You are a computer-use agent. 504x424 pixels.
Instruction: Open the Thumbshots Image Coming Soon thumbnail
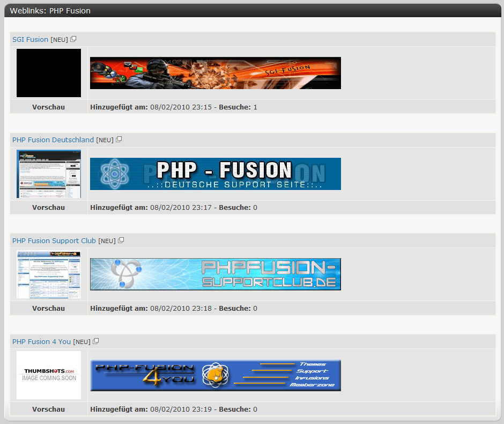point(49,375)
